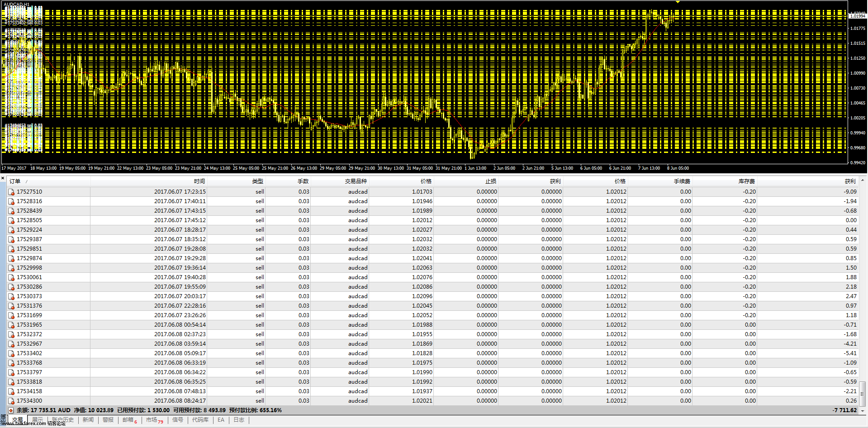Open the EA experts tab
This screenshot has height=428, width=868.
pos(221,420)
